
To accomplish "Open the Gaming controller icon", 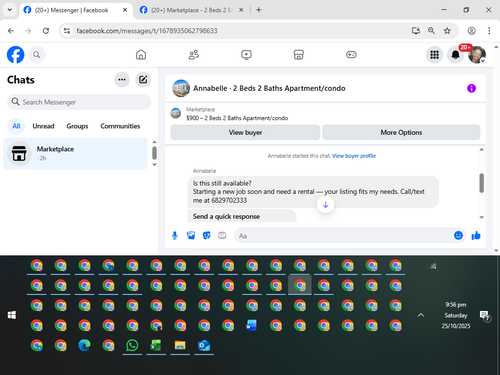I will click(351, 55).
